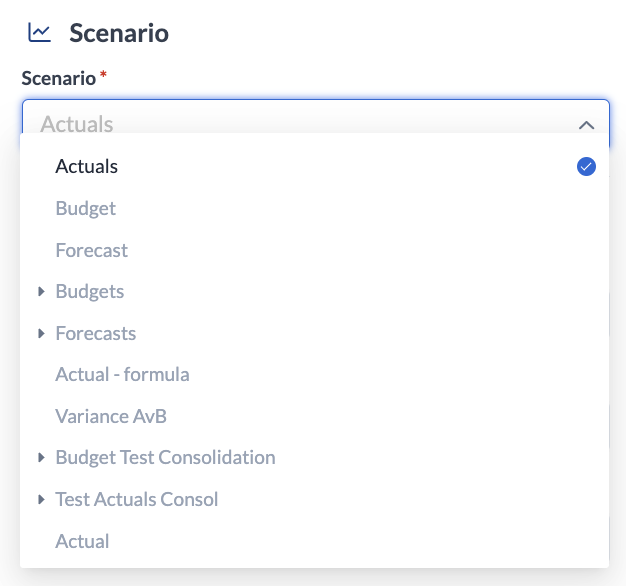Click the blue checkmark beside Actuals
Image resolution: width=626 pixels, height=586 pixels.
[x=587, y=167]
